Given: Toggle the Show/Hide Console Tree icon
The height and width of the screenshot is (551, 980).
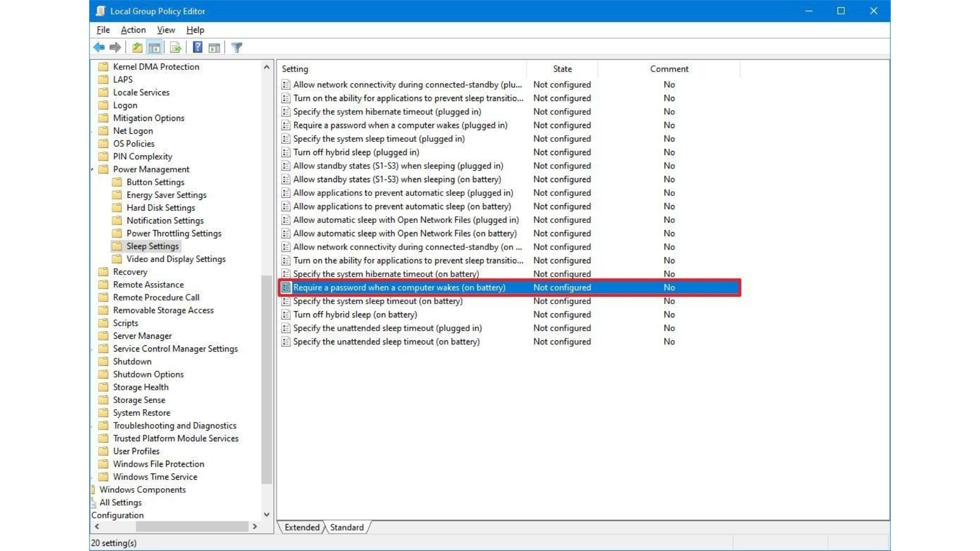Looking at the screenshot, I should pyautogui.click(x=154, y=47).
